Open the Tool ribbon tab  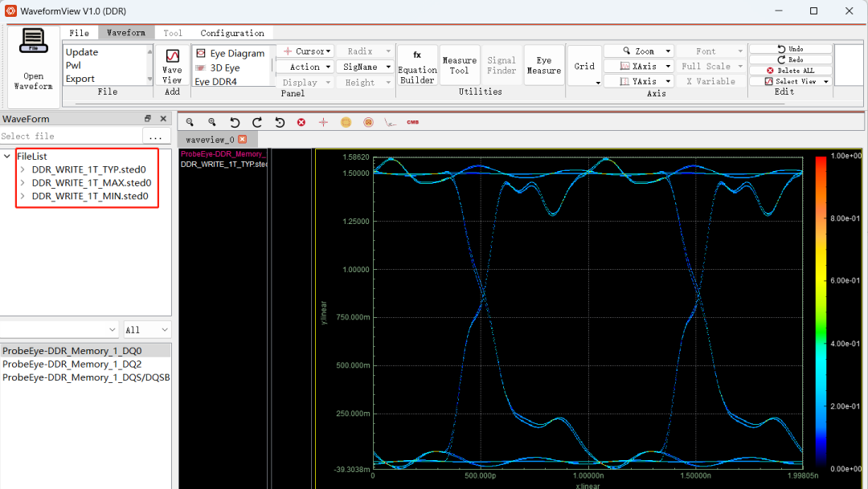pyautogui.click(x=173, y=33)
